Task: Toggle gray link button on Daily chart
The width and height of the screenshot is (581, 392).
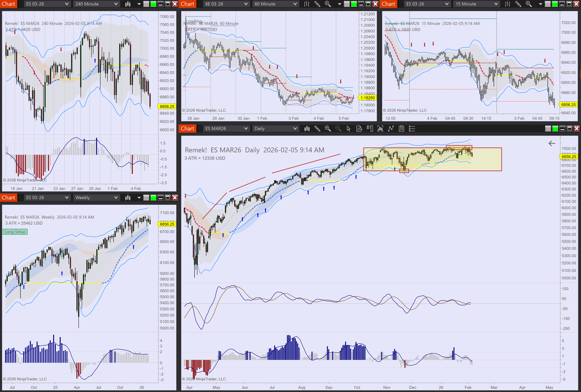Action: coord(548,129)
